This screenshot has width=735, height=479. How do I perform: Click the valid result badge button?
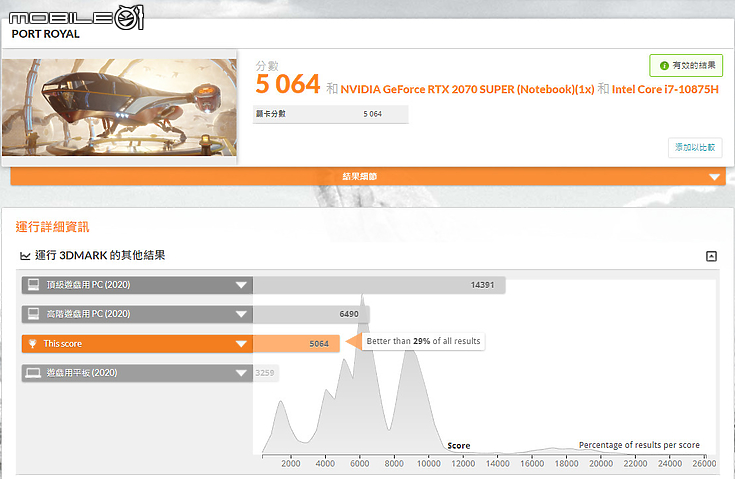[686, 66]
